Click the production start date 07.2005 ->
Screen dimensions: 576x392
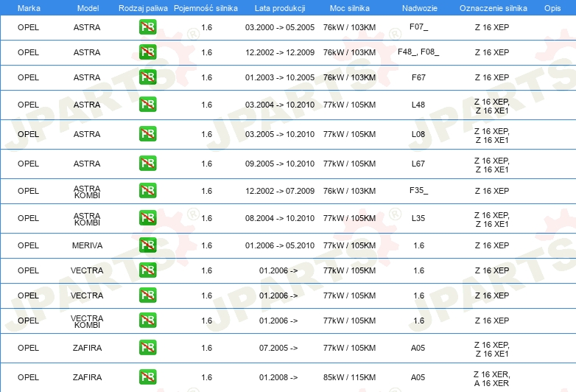[278, 348]
